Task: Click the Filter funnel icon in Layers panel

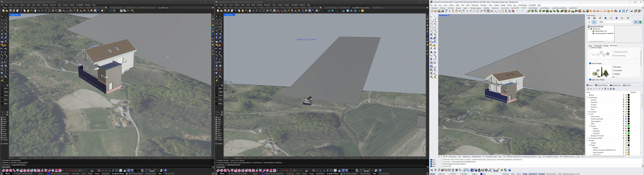Action: (x=605, y=89)
